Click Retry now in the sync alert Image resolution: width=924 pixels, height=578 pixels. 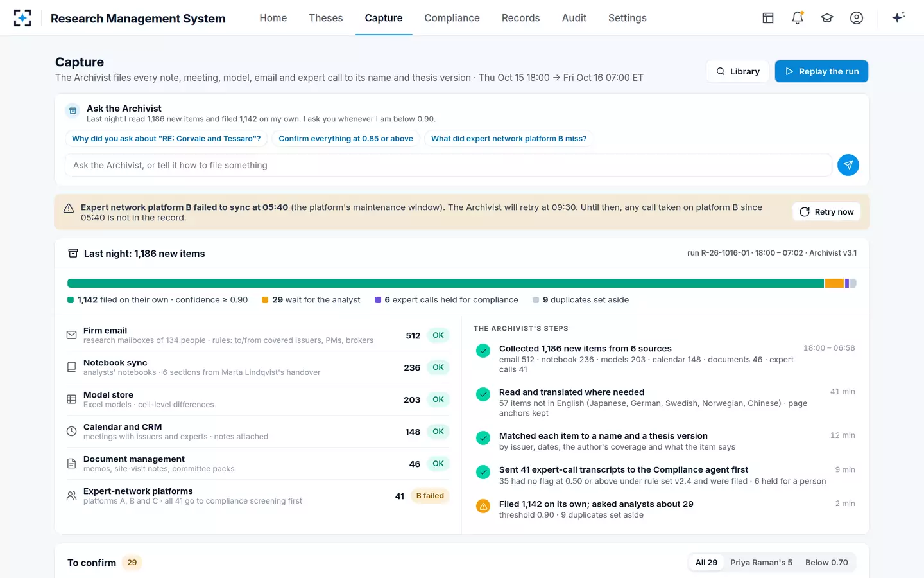click(x=826, y=212)
